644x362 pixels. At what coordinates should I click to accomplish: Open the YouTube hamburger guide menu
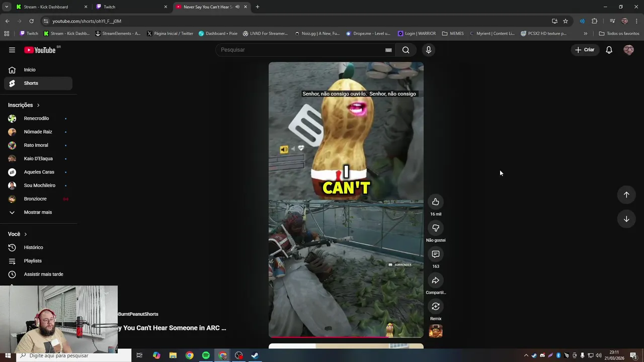tap(12, 50)
